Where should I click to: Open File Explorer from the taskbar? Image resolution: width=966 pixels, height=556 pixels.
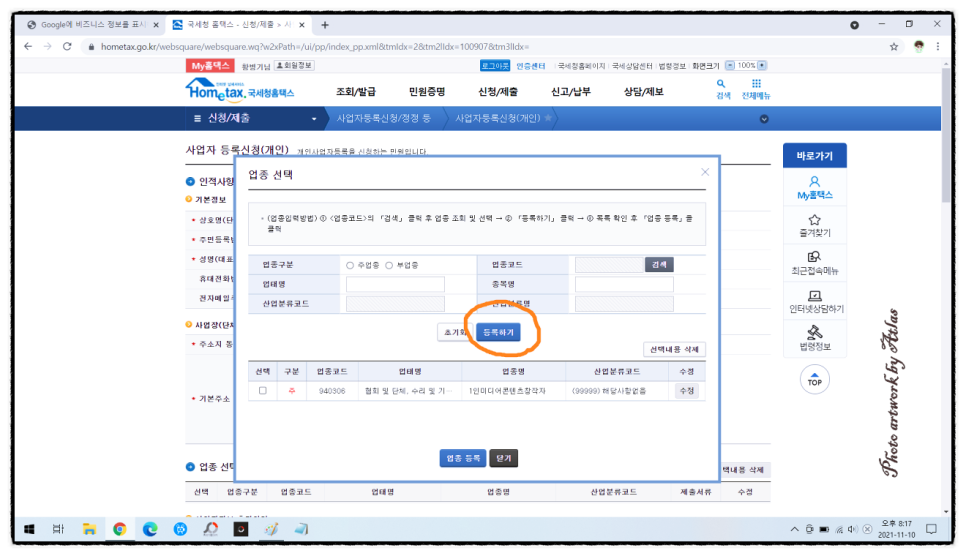coord(89,529)
